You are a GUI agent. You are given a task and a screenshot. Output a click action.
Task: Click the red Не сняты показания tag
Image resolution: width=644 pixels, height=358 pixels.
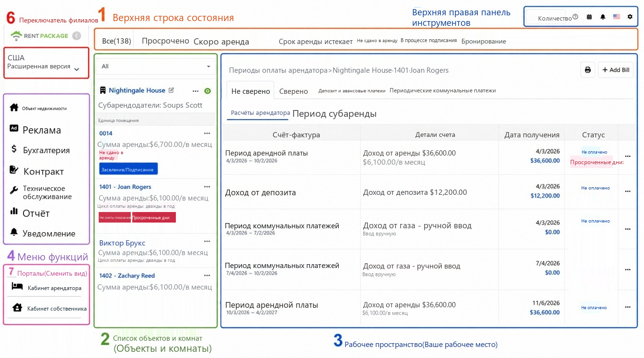tap(115, 217)
